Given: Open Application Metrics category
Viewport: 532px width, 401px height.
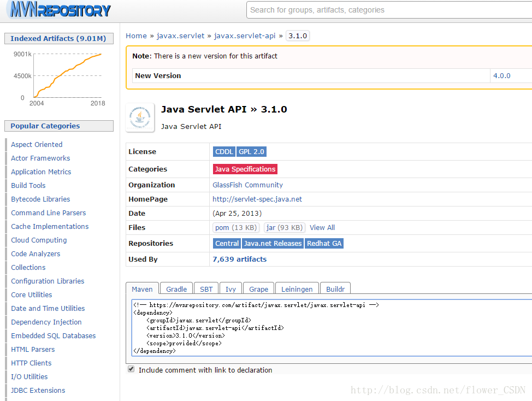Looking at the screenshot, I should pos(41,172).
